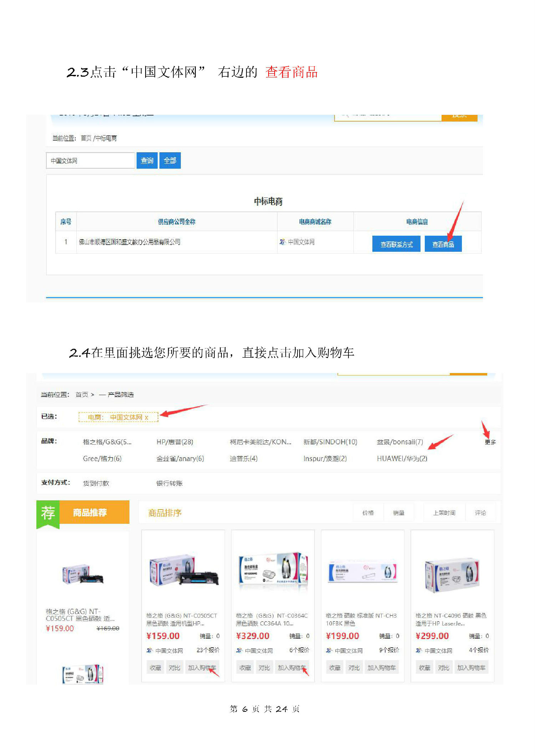Click 中国文体网 shop icon on ¥299.00 card
The width and height of the screenshot is (535, 756).
click(x=419, y=650)
